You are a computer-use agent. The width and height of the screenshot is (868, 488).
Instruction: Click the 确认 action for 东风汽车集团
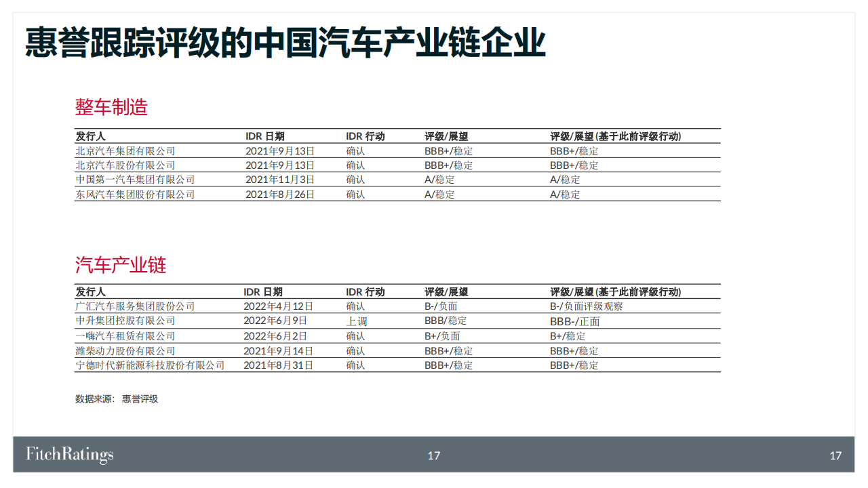pyautogui.click(x=356, y=195)
